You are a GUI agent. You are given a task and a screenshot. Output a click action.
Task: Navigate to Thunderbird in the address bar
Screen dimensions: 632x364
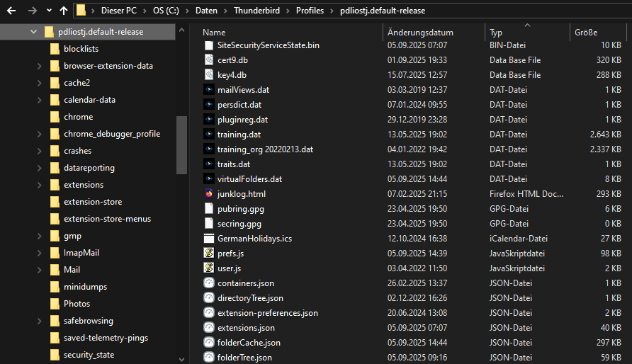click(x=257, y=11)
